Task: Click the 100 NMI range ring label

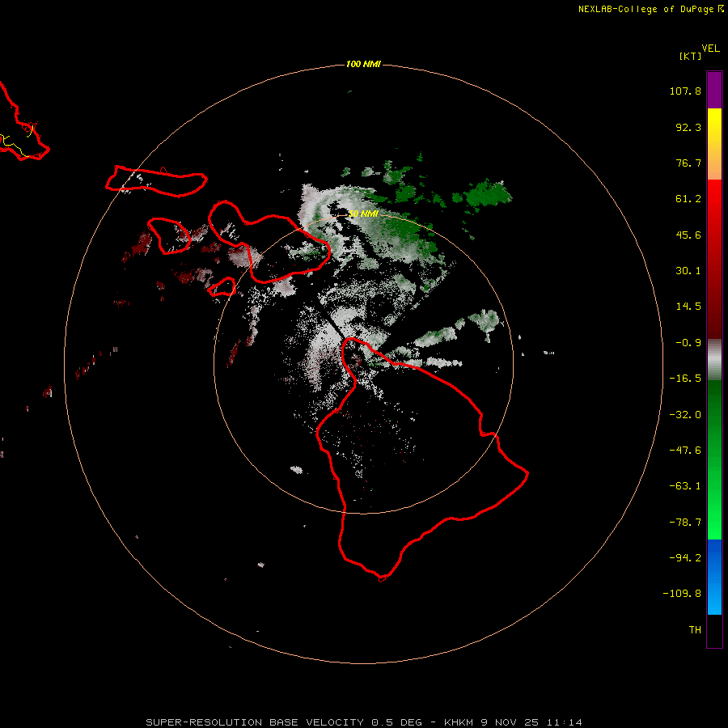Action: pyautogui.click(x=363, y=64)
